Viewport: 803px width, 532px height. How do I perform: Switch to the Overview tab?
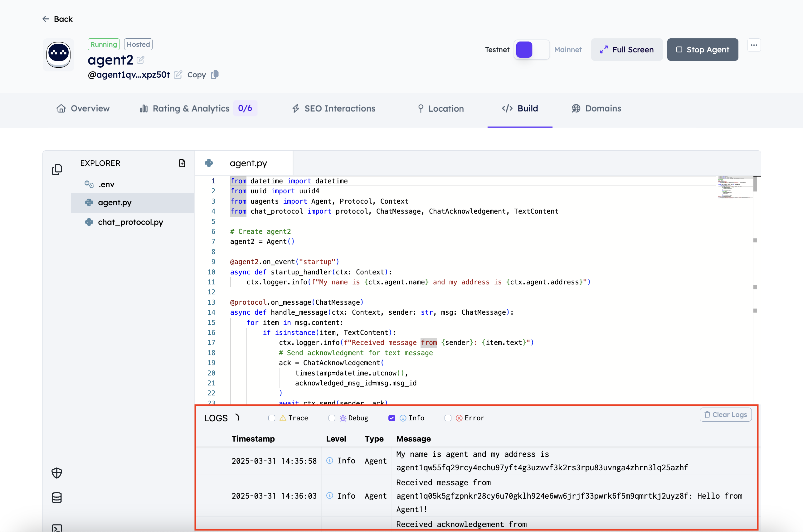[x=83, y=109]
